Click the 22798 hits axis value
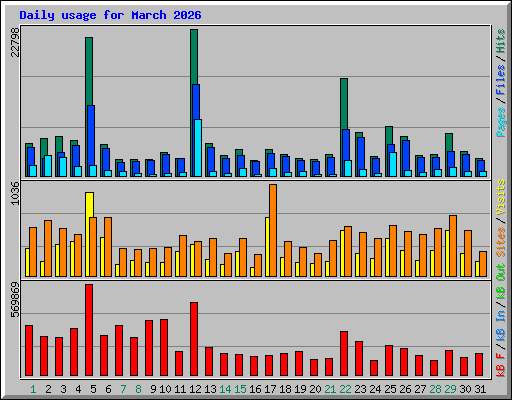512x400 pixels. click(15, 42)
